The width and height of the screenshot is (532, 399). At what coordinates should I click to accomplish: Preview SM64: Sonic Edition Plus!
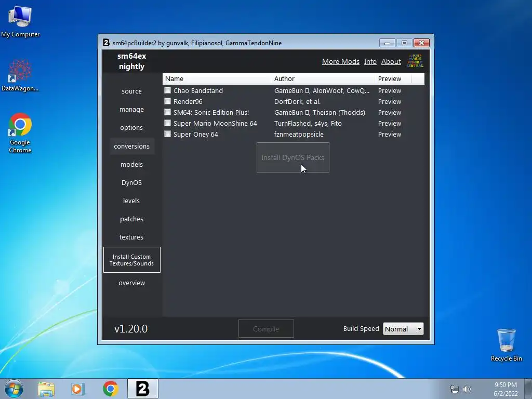click(390, 112)
